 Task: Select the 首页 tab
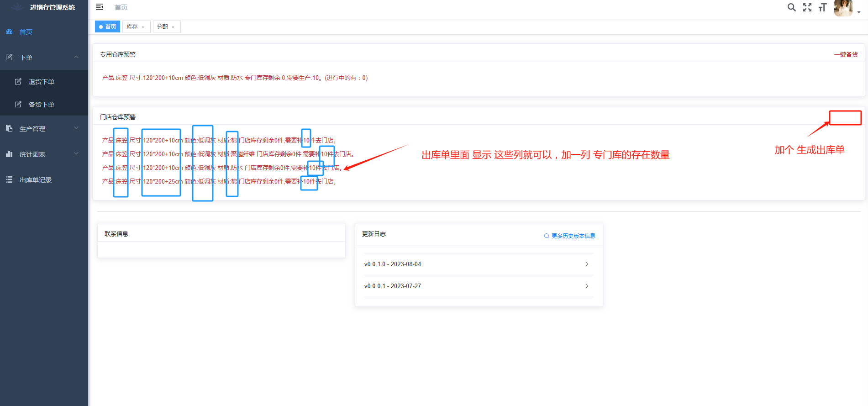pyautogui.click(x=108, y=27)
